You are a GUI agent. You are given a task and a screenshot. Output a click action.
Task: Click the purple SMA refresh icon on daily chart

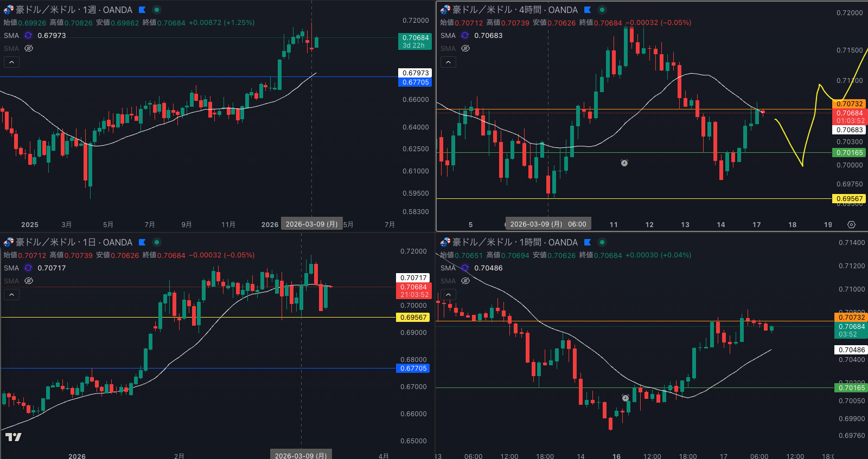coord(28,268)
